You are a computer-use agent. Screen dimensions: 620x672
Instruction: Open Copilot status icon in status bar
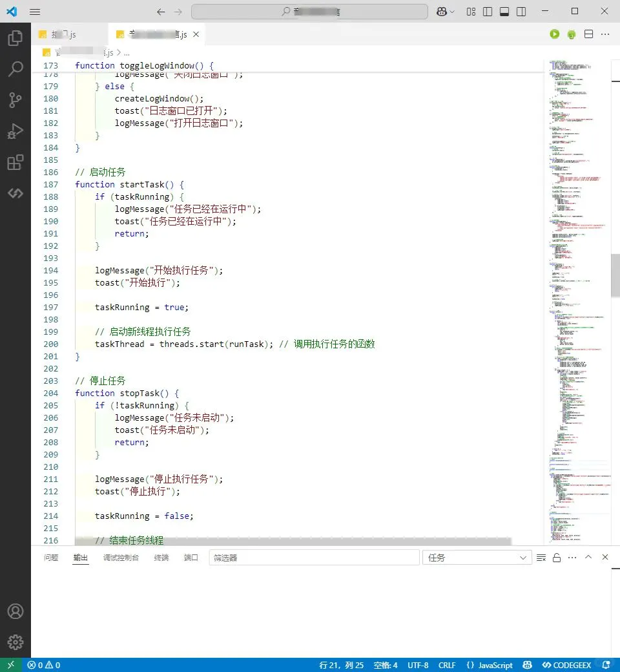(x=527, y=665)
